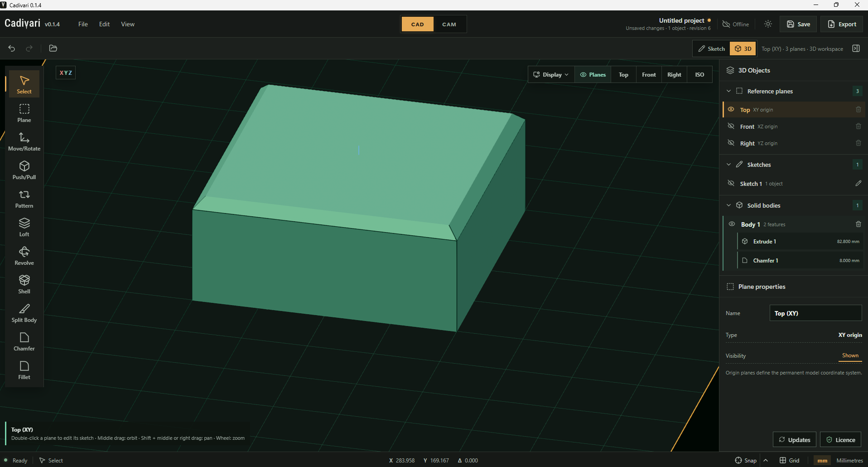Image resolution: width=868 pixels, height=467 pixels.
Task: Delete the Front XZ origin plane
Action: tap(858, 126)
